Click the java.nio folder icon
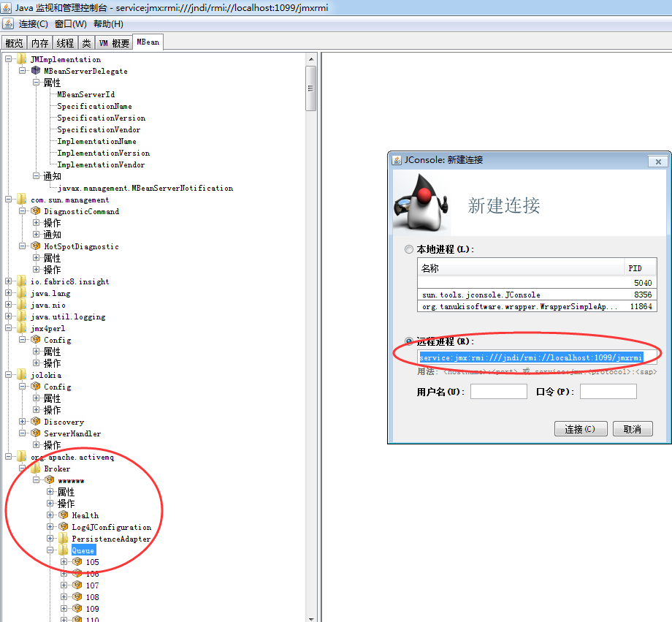Image resolution: width=672 pixels, height=622 pixels. 21,305
